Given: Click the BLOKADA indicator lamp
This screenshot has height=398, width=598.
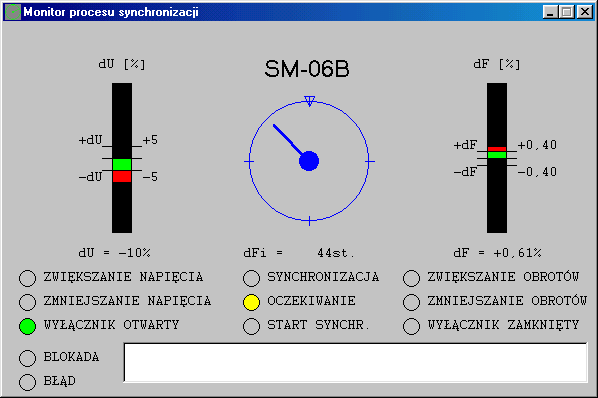Looking at the screenshot, I should (x=27, y=358).
